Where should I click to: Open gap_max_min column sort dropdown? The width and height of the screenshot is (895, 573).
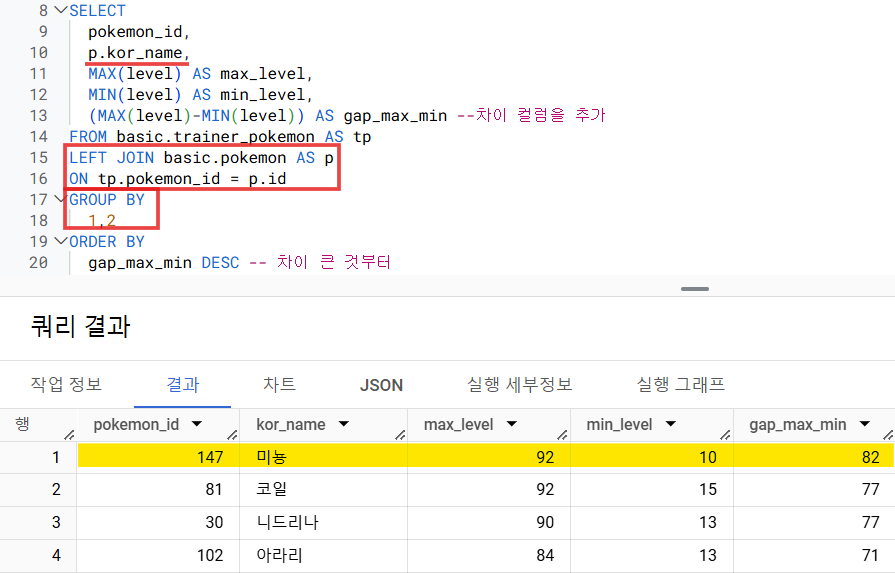pos(865,424)
